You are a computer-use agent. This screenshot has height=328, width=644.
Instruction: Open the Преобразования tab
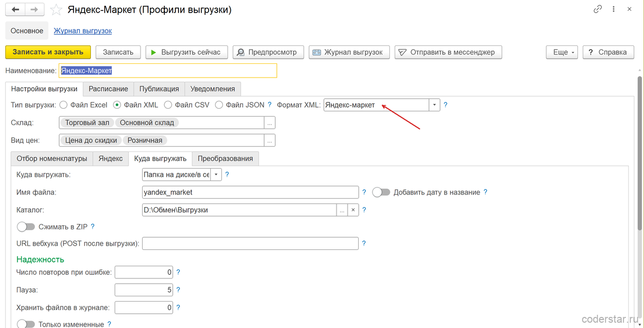[x=226, y=158]
